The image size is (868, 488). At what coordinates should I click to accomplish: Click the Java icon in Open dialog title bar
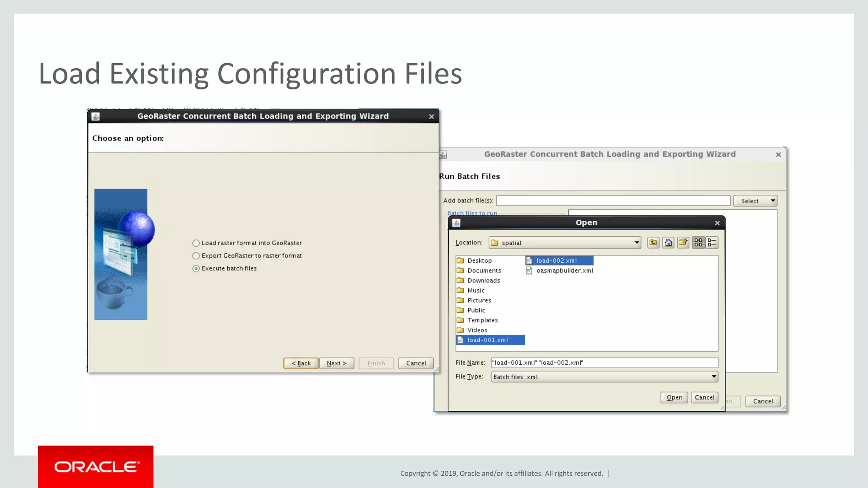(456, 223)
